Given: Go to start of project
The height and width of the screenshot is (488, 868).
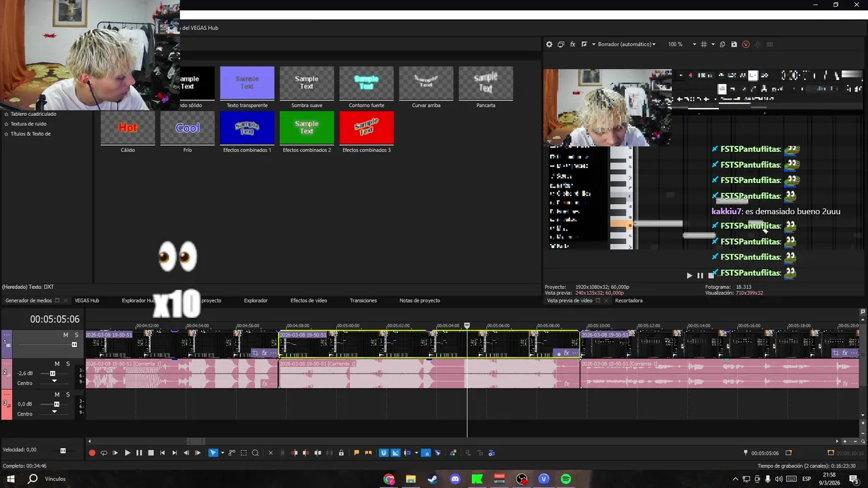Looking at the screenshot, I should pyautogui.click(x=162, y=453).
